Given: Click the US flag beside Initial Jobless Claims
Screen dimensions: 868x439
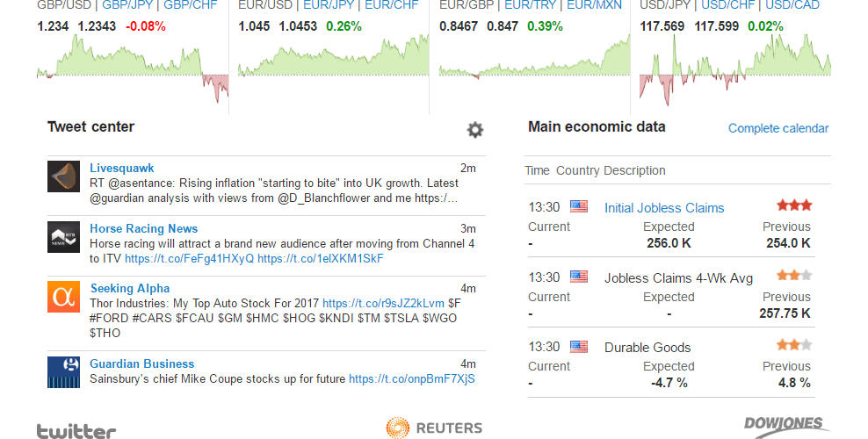Looking at the screenshot, I should click(x=579, y=207).
